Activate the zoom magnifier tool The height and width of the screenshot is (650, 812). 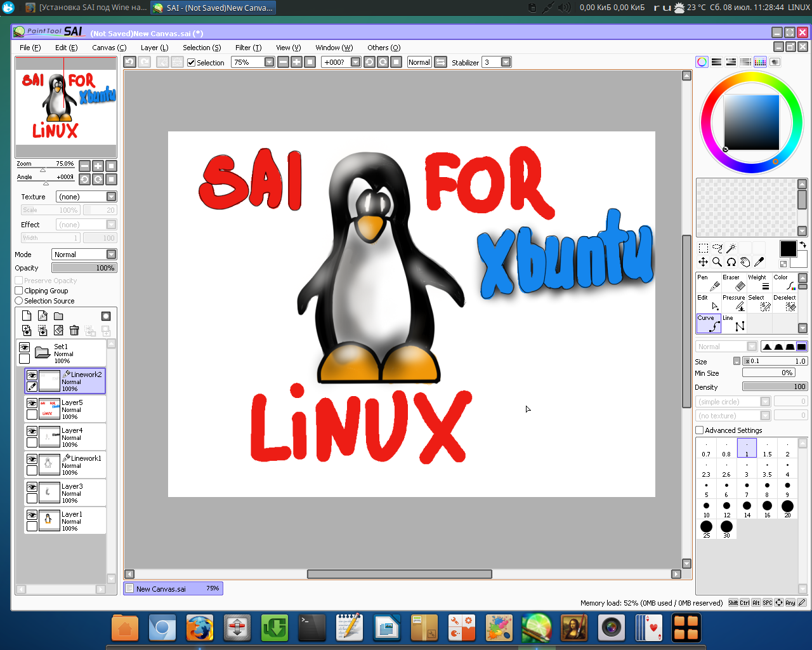[717, 262]
